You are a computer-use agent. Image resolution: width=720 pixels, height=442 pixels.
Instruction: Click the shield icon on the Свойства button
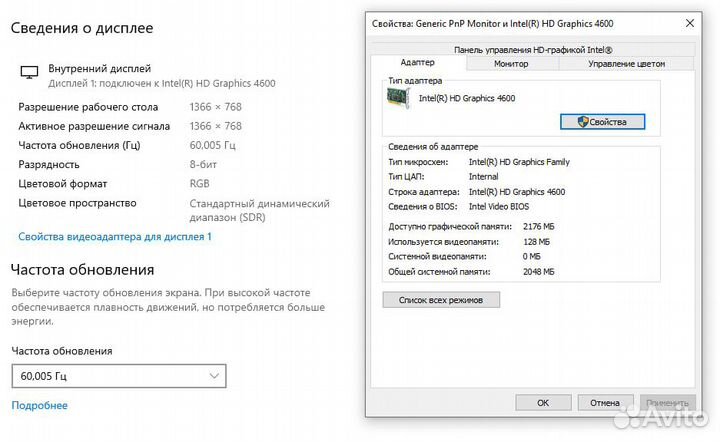[583, 122]
